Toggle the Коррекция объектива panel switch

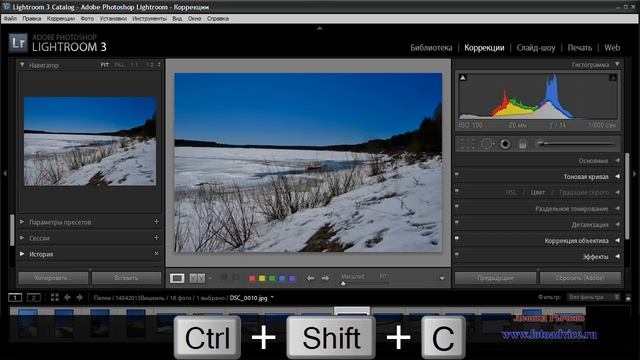tap(457, 238)
